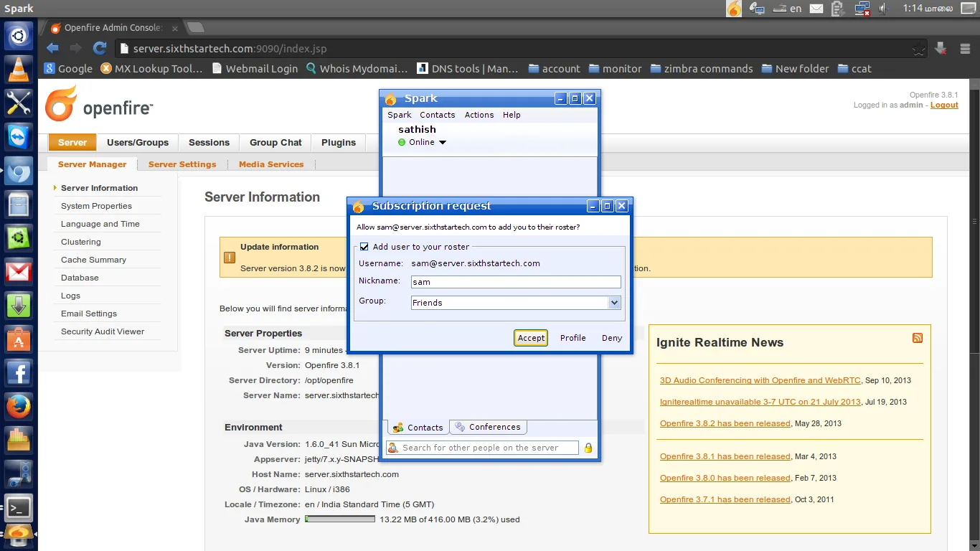The width and height of the screenshot is (980, 551).
Task: Open 'Openfire 3.8.2 has been released' news link
Action: [725, 423]
